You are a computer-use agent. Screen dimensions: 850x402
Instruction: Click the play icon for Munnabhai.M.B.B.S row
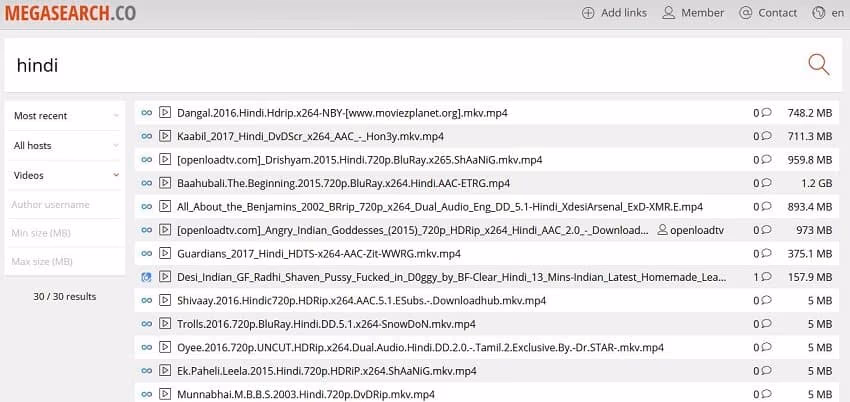click(164, 394)
